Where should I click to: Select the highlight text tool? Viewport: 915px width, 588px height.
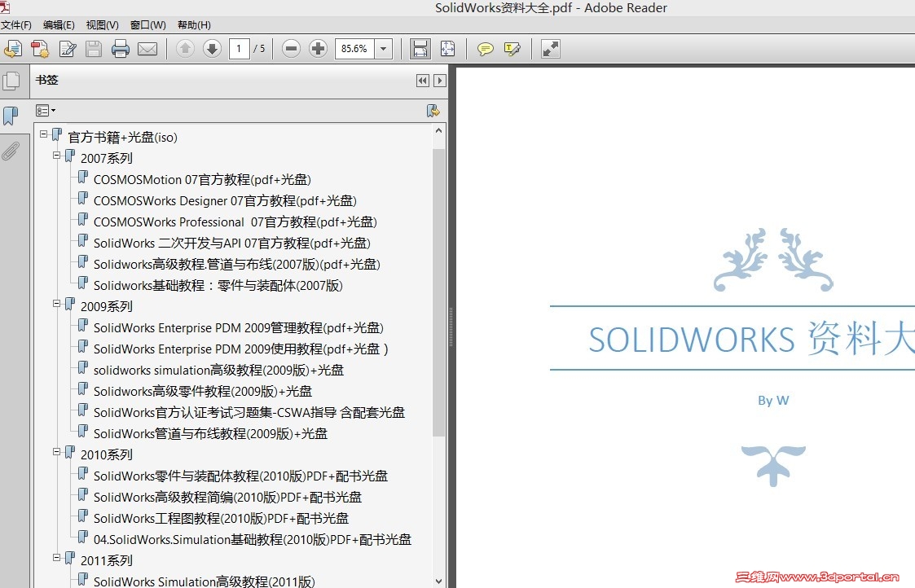(512, 49)
